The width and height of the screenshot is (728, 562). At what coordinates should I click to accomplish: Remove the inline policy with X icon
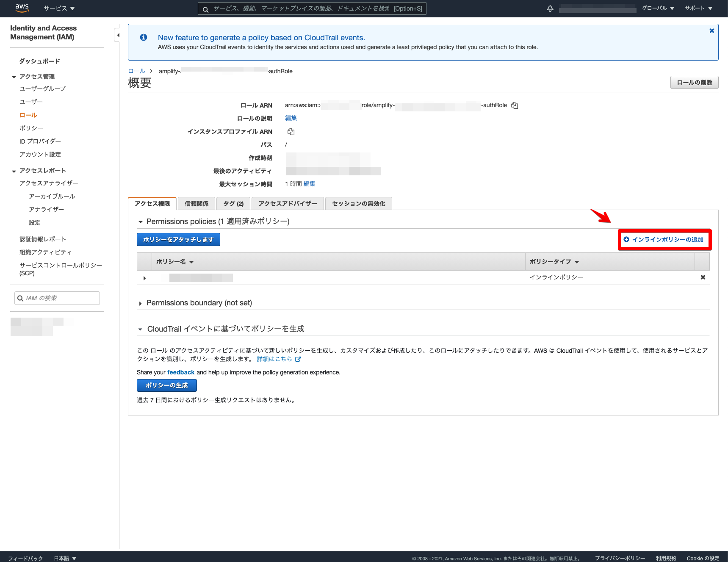703,277
